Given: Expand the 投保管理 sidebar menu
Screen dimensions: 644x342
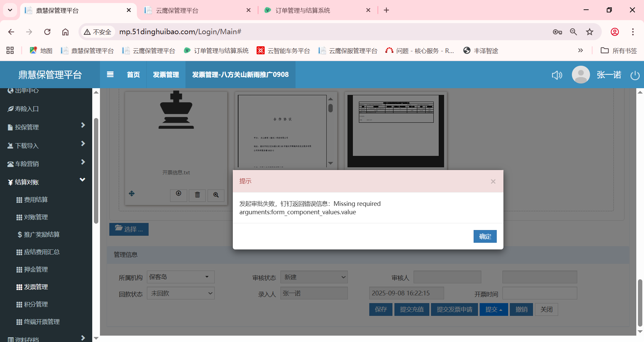Looking at the screenshot, I should click(x=46, y=127).
